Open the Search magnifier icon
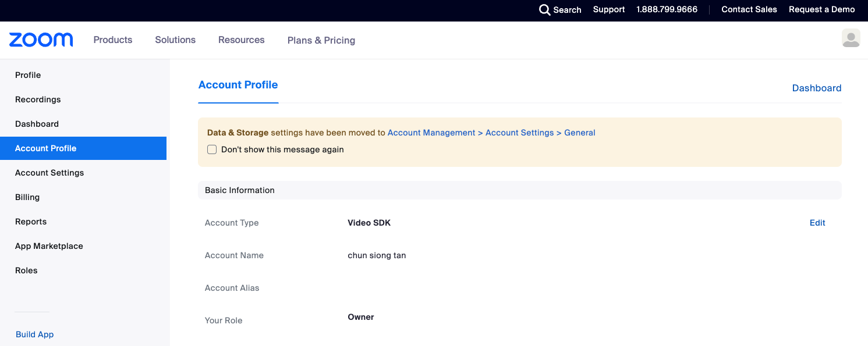 point(544,10)
